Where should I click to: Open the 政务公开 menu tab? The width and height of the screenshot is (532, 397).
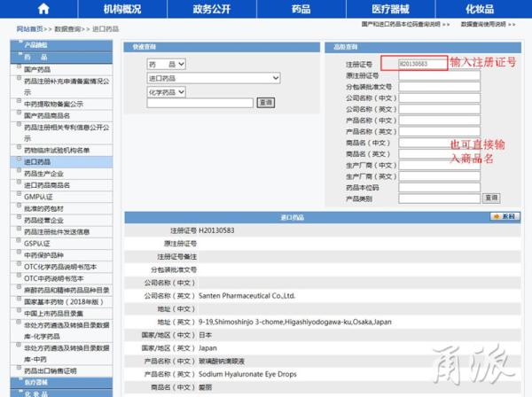[x=212, y=9]
